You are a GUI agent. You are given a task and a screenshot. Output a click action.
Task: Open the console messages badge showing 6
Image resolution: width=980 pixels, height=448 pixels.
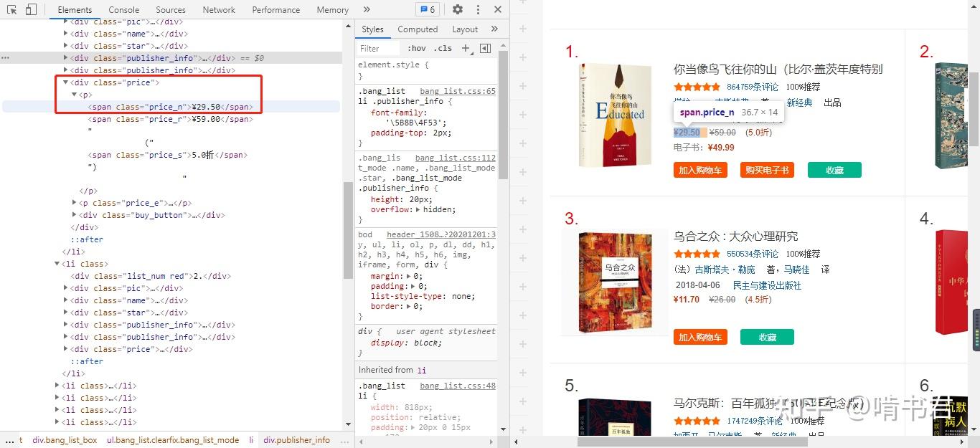428,9
